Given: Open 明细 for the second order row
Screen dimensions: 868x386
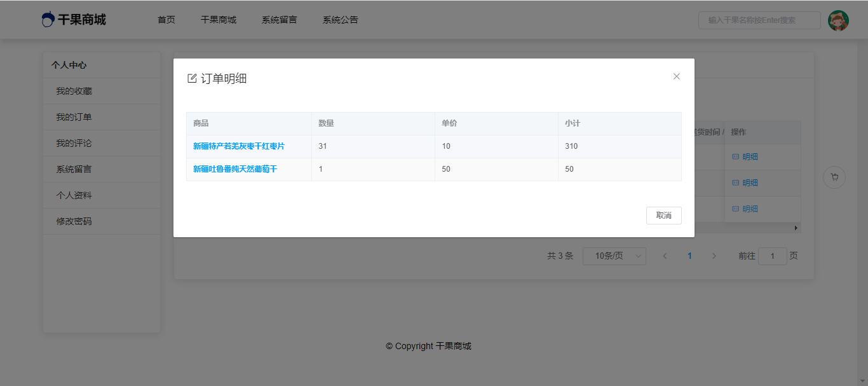Looking at the screenshot, I should [745, 183].
